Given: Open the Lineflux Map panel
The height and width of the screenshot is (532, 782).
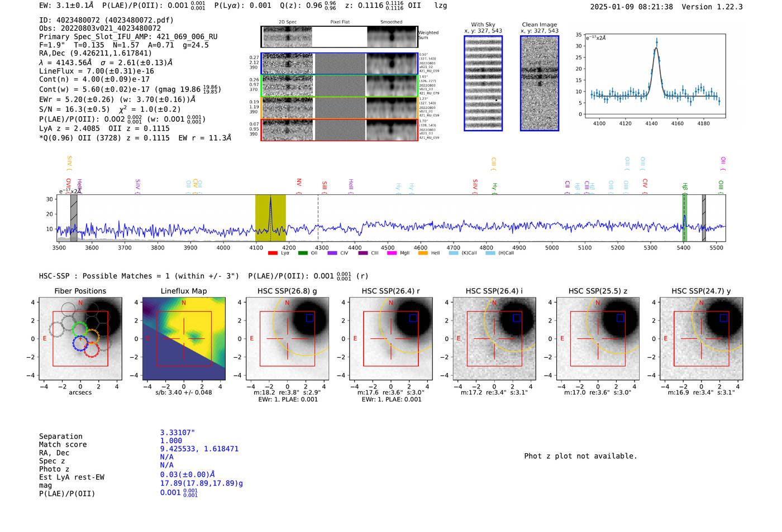Looking at the screenshot, I should [184, 338].
